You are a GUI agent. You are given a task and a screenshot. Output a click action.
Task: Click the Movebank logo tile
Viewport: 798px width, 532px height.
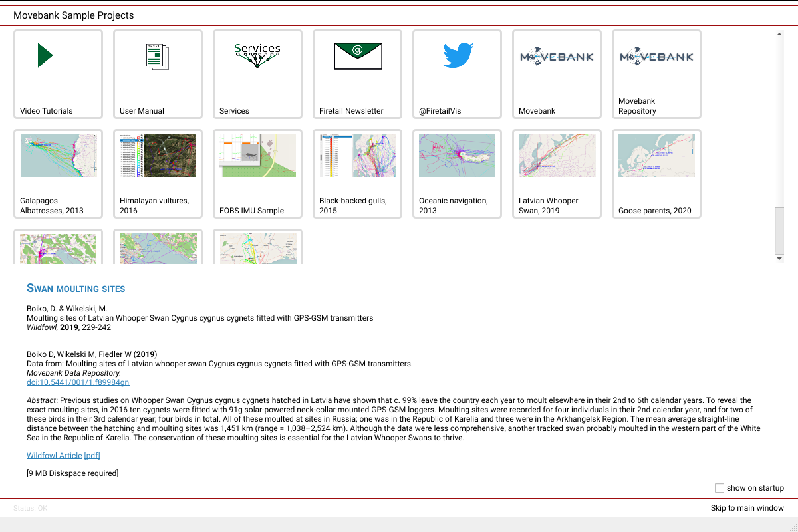click(557, 57)
